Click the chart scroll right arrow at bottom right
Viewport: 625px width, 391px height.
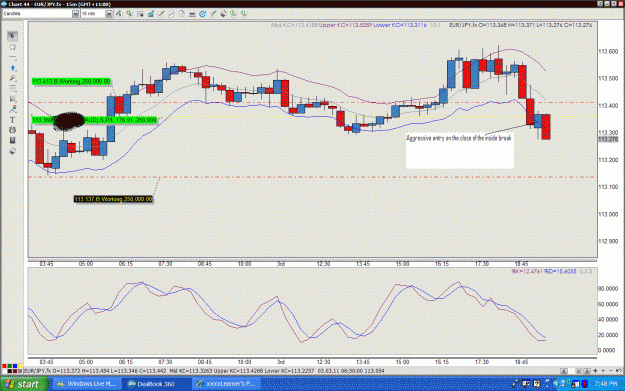click(x=587, y=371)
